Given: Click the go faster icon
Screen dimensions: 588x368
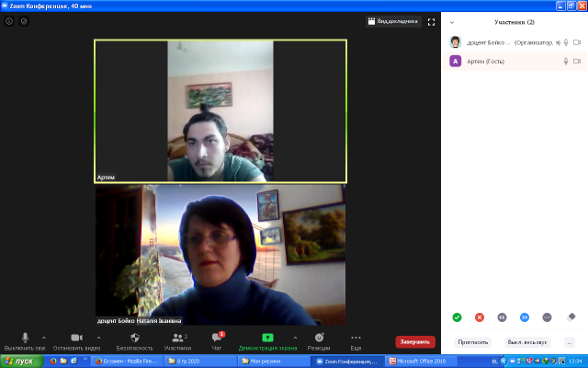Looking at the screenshot, I should click(525, 317).
